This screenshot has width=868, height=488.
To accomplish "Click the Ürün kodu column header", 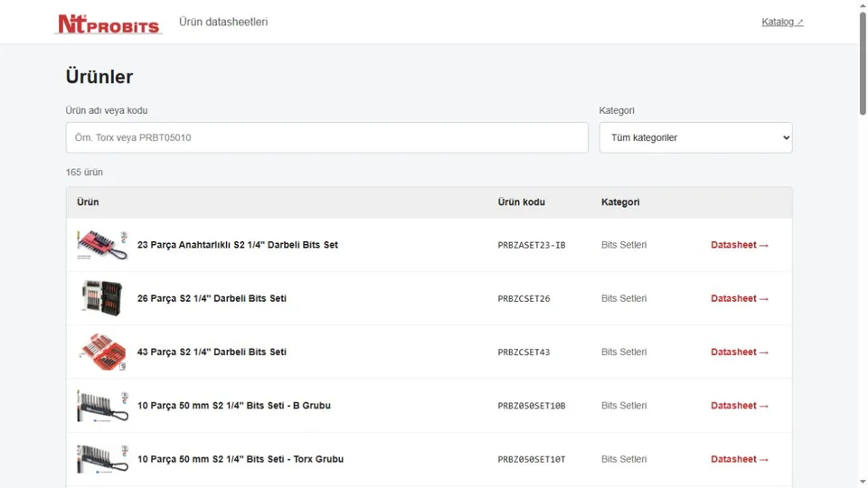I will [521, 202].
